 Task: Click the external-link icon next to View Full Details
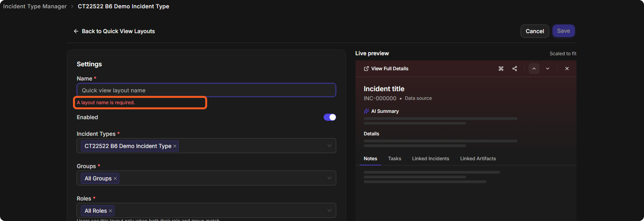366,69
